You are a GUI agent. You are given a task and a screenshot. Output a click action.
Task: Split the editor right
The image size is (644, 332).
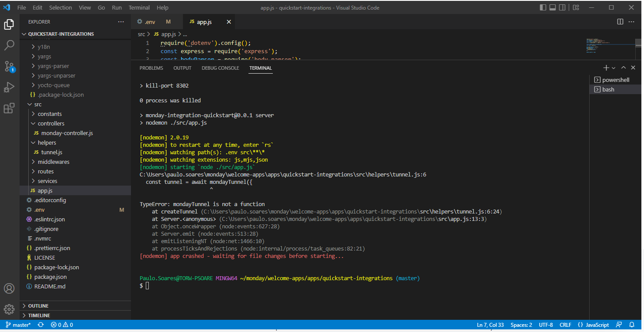tap(620, 22)
